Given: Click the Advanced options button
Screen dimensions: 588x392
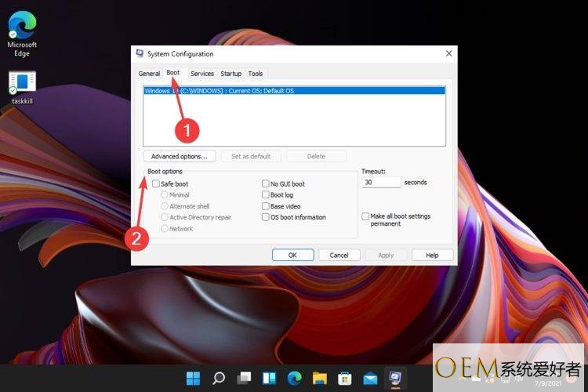Looking at the screenshot, I should (x=180, y=156).
